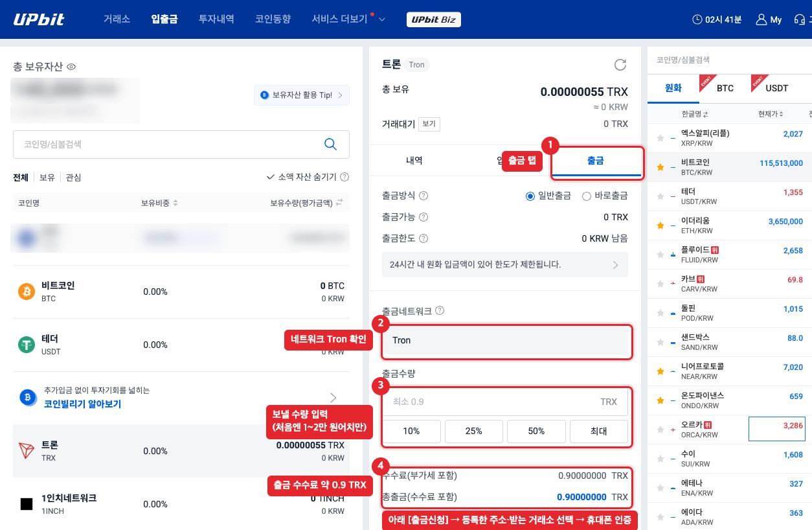
Task: Click the sort arrows beside 보유비중
Action: (x=175, y=203)
